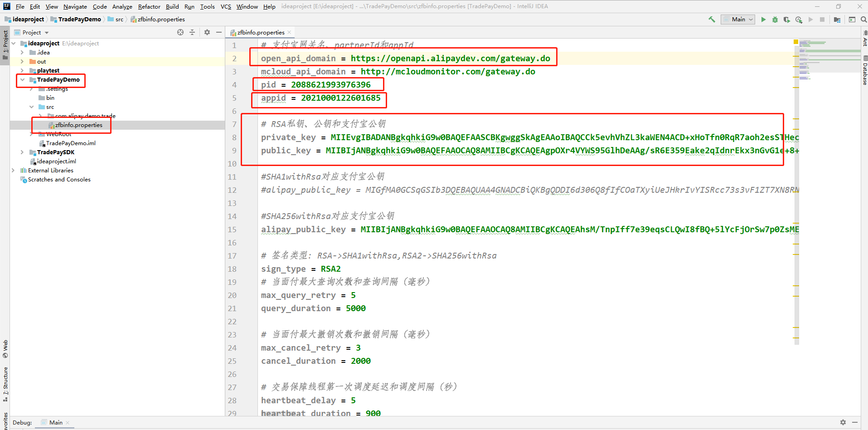Open Run Anything icon
The image size is (868, 430).
(x=852, y=20)
